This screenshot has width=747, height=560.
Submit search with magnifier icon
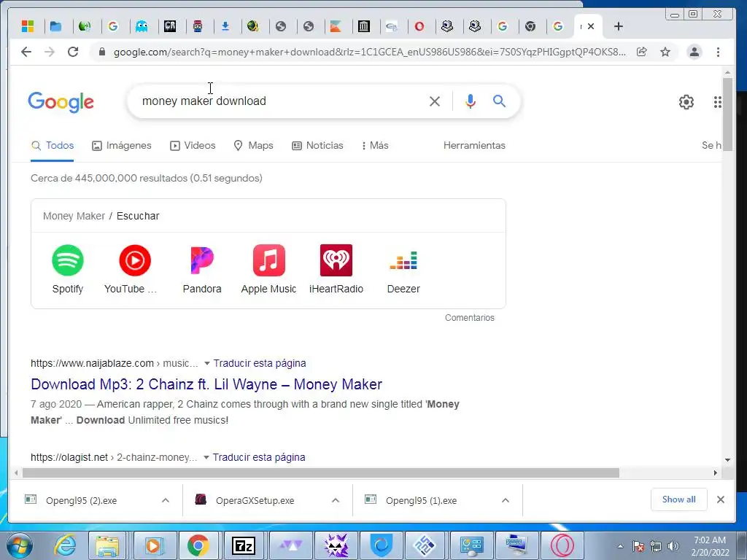click(499, 101)
